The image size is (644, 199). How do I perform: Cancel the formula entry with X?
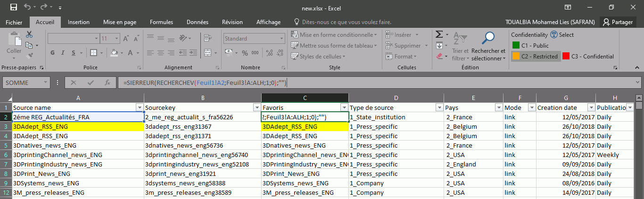[74, 83]
